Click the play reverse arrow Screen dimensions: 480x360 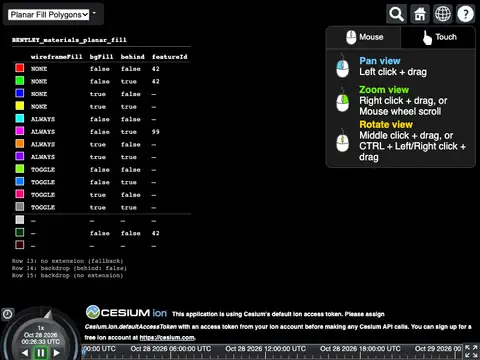click(x=25, y=353)
